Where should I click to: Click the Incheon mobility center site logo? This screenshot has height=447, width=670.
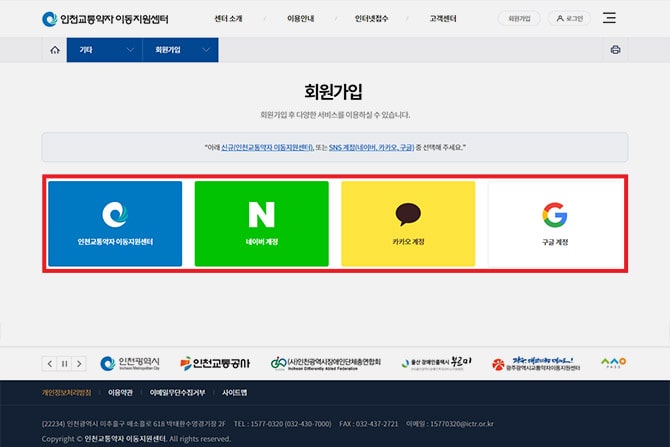click(x=105, y=19)
